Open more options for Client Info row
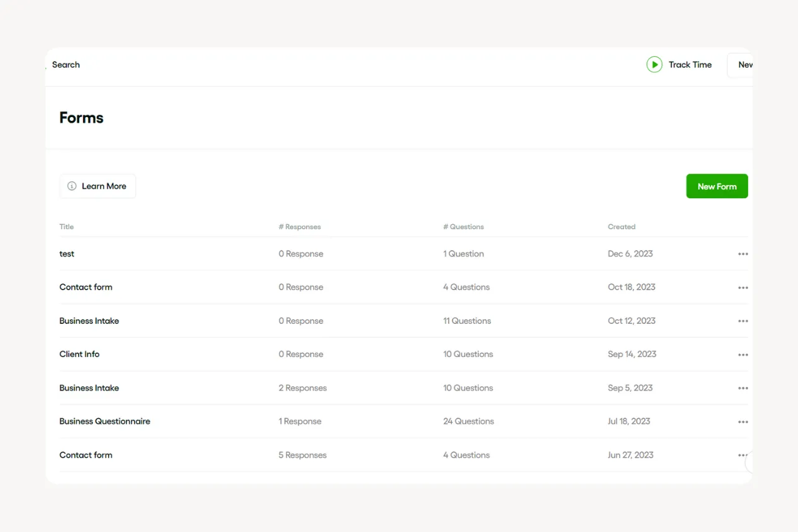 743,355
